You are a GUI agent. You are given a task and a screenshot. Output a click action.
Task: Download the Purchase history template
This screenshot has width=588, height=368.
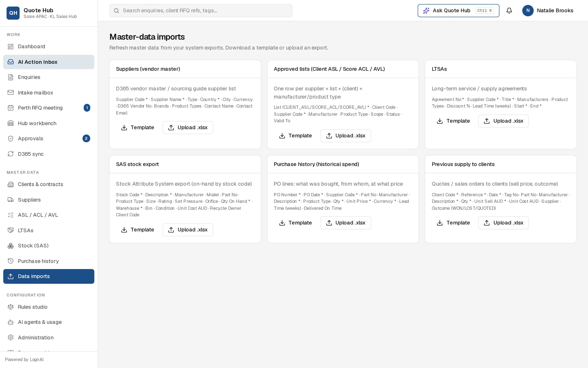pos(295,223)
